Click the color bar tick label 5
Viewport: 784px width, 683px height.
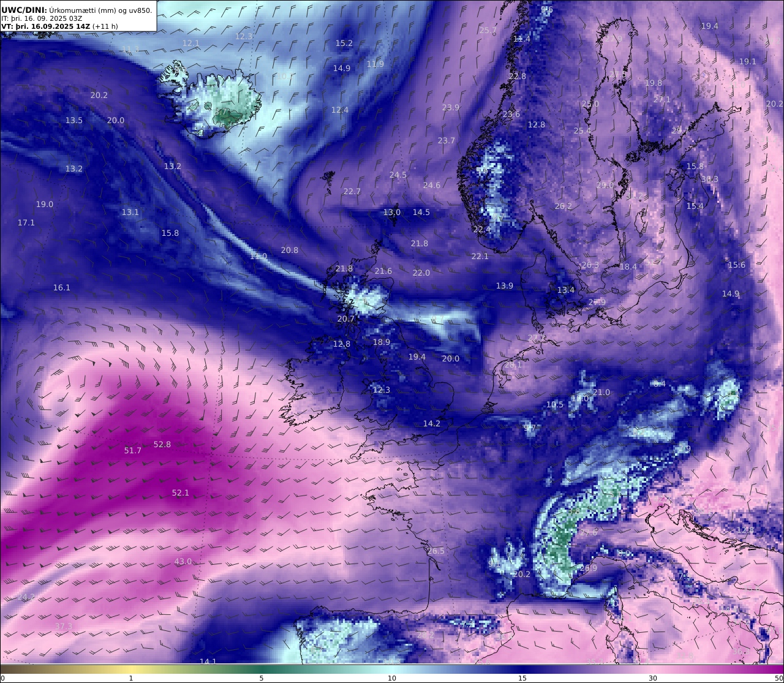262,678
